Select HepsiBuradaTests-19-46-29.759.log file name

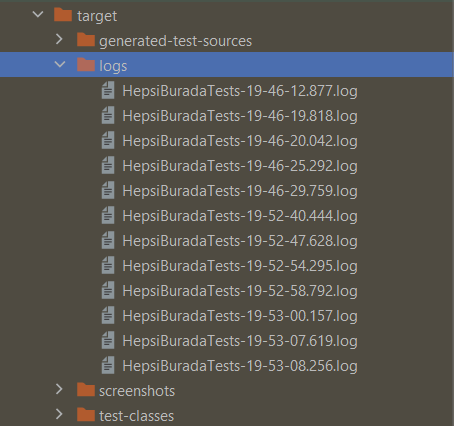click(x=240, y=191)
